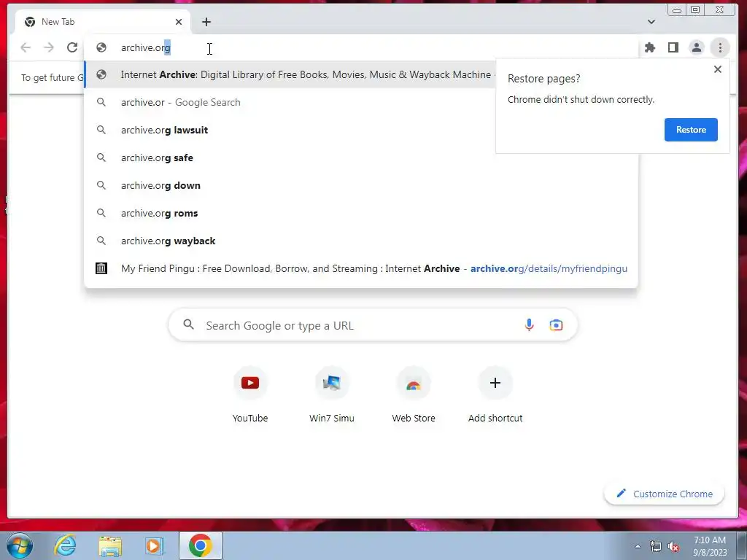Dismiss the Restore pages popup
The height and width of the screenshot is (560, 747).
click(718, 69)
